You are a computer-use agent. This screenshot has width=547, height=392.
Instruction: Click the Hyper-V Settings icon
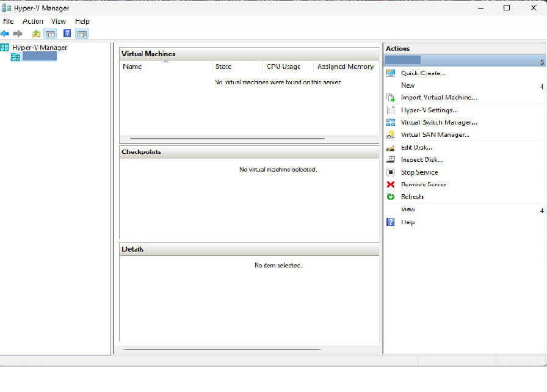tap(390, 110)
